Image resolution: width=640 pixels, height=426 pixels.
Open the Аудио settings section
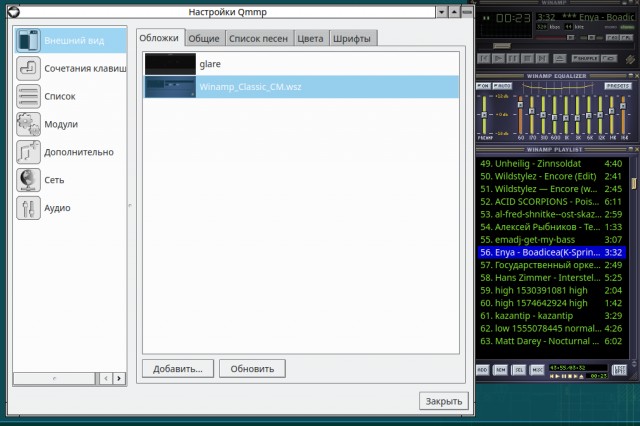[70, 208]
